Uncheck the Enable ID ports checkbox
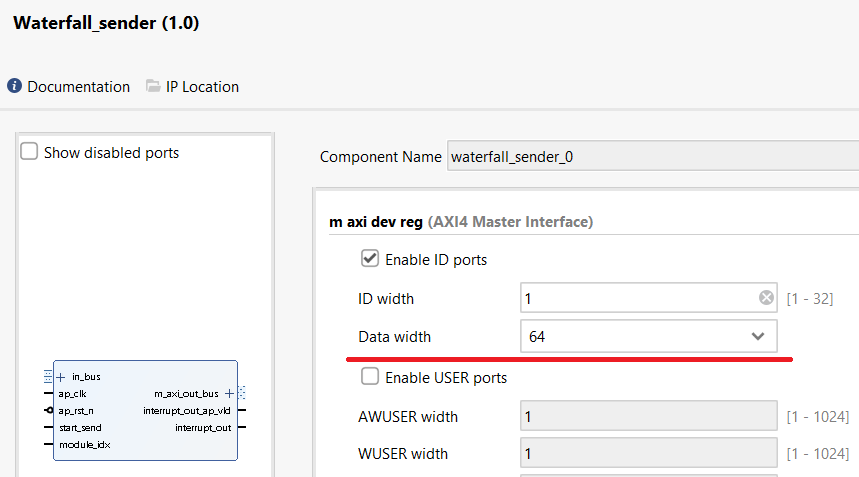This screenshot has width=859, height=477. coord(369,259)
